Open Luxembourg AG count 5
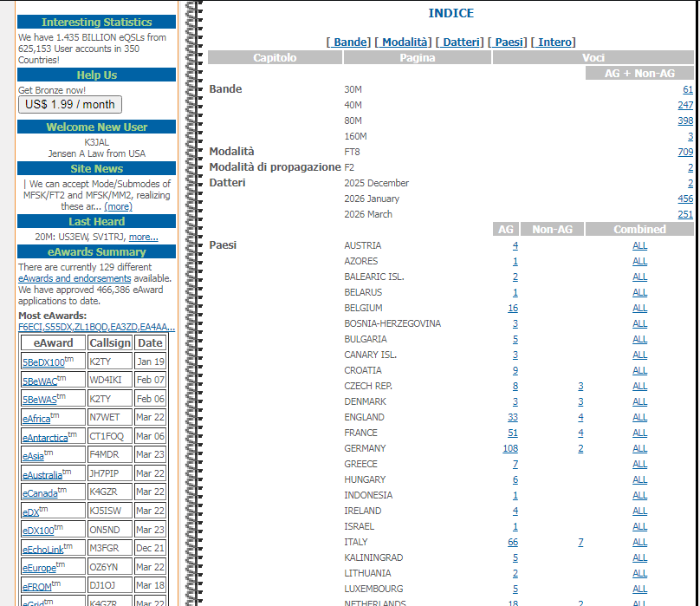 point(515,589)
